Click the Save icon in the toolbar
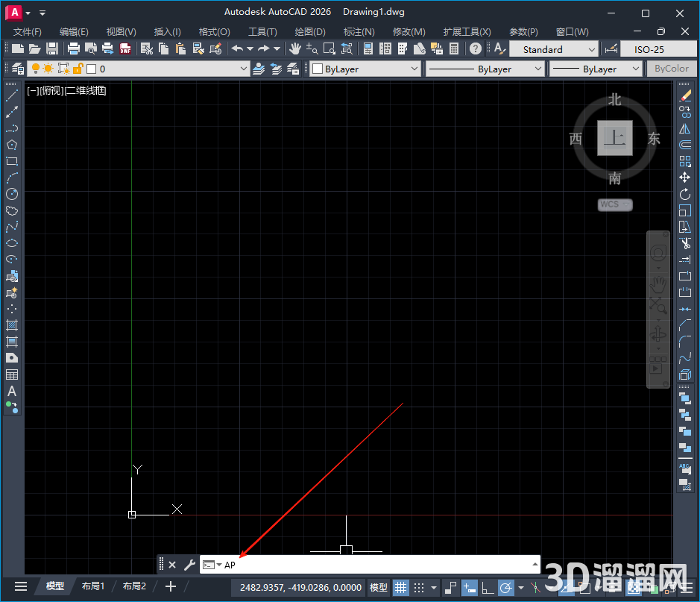700x602 pixels. (x=52, y=48)
